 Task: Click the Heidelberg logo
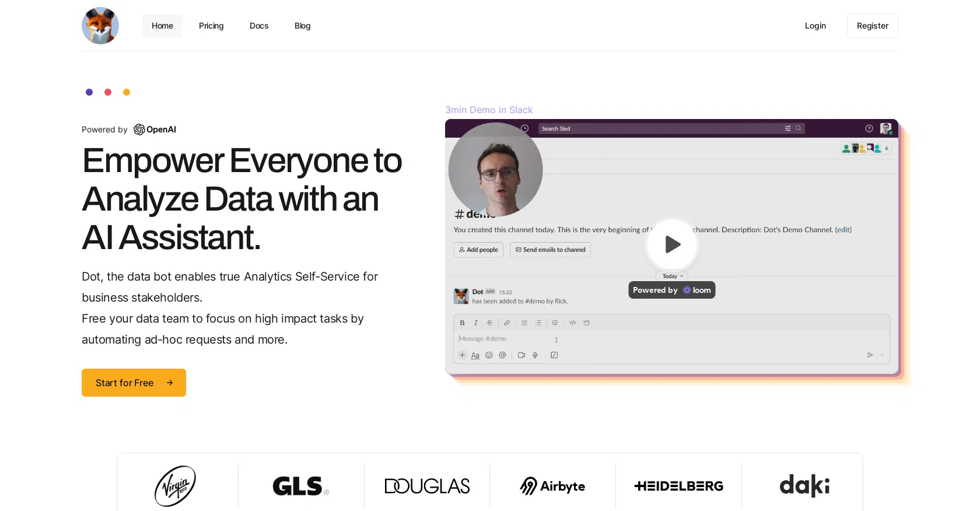point(678,486)
